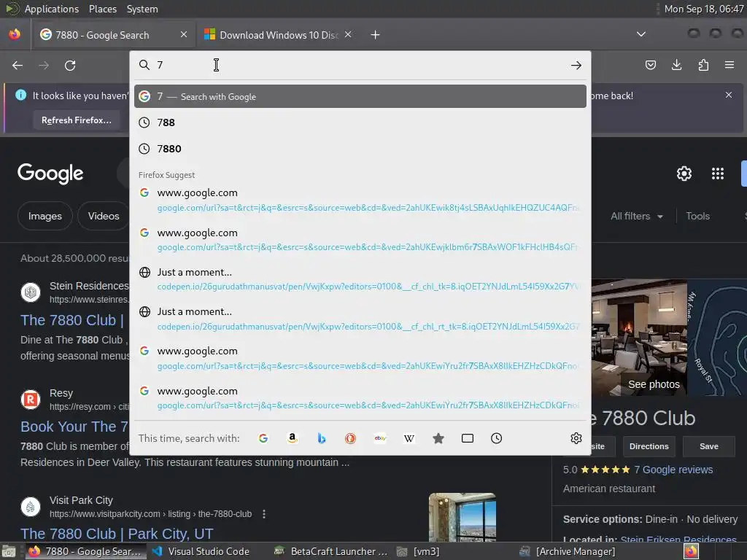Open a new tab with plus button
The width and height of the screenshot is (747, 560).
(376, 35)
